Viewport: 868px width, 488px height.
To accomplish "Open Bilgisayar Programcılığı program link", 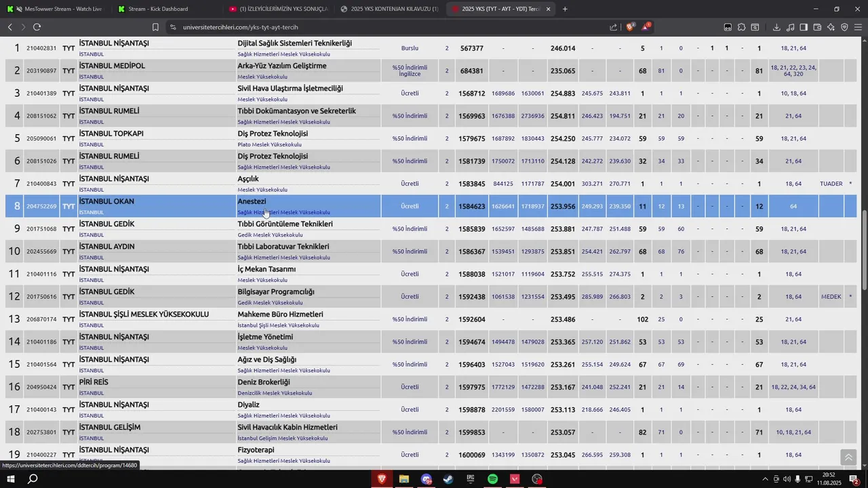I will pos(276,292).
